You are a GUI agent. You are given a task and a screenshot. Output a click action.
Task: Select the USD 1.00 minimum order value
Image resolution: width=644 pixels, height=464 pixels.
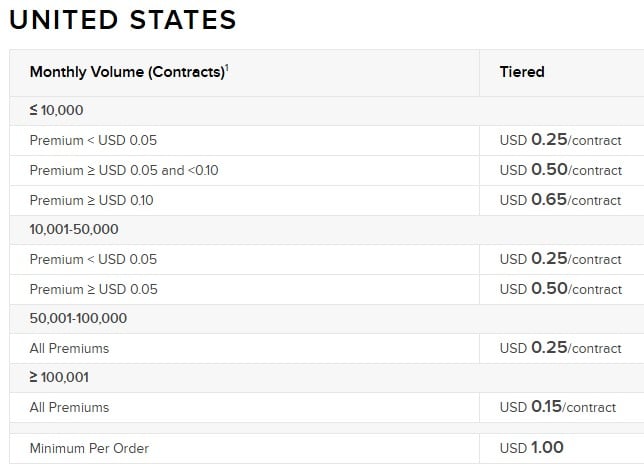532,448
